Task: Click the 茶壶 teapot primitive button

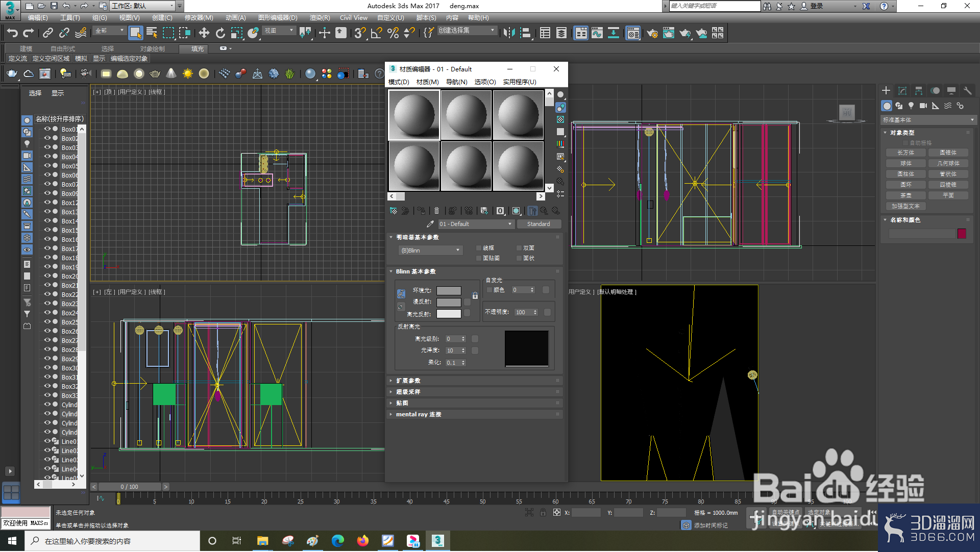Action: [906, 195]
